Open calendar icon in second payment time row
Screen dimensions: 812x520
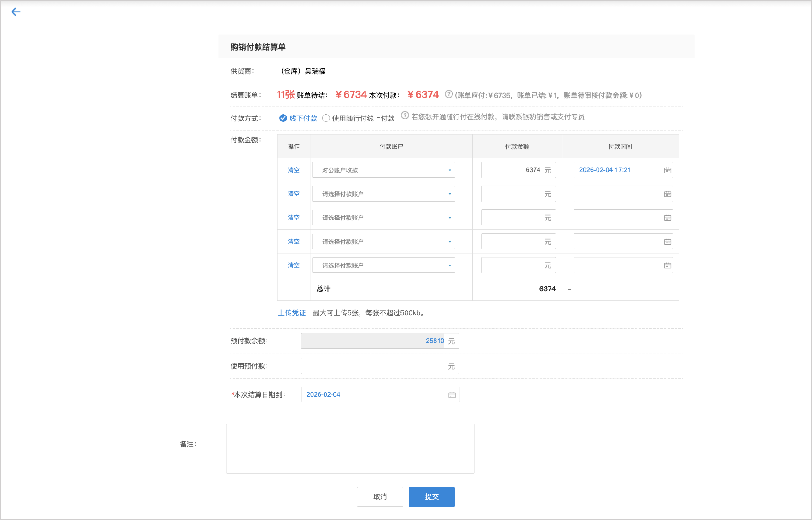click(667, 194)
